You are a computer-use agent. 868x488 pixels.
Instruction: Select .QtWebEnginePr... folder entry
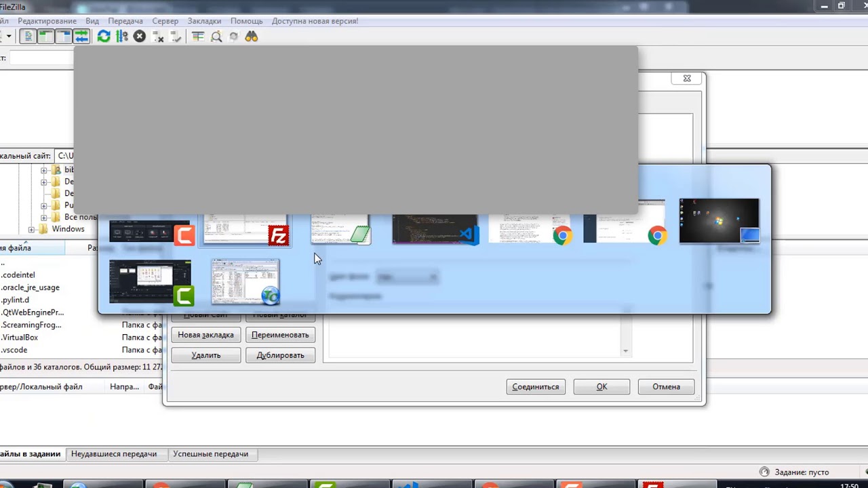[33, 312]
